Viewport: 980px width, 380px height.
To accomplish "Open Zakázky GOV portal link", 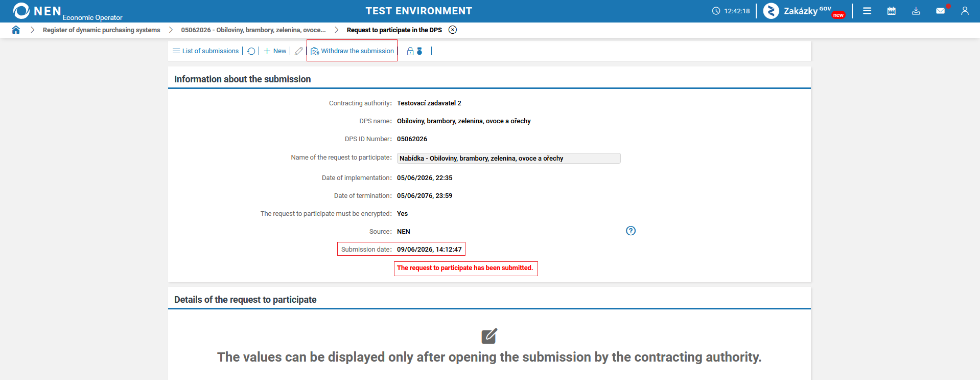I will pyautogui.click(x=804, y=11).
